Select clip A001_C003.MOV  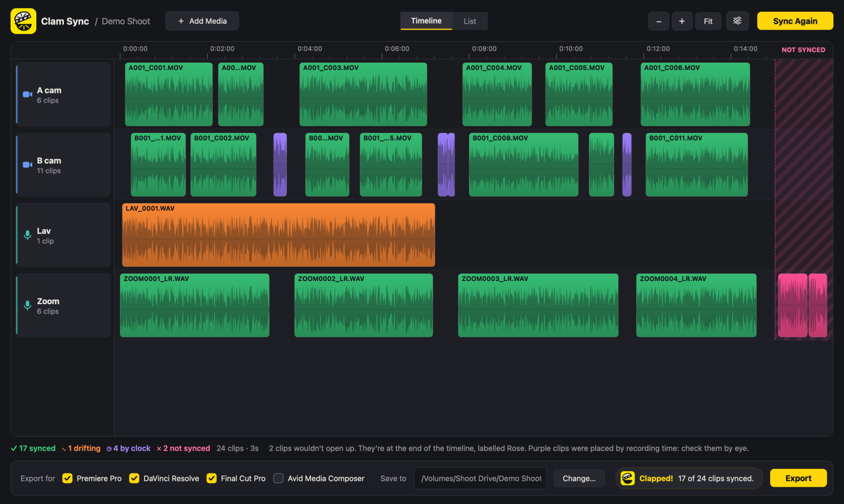coord(363,94)
